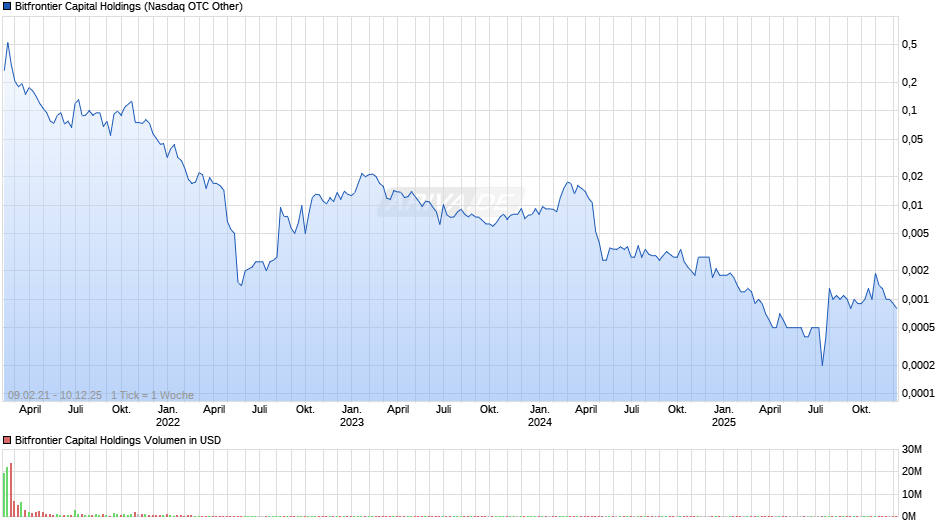Click the 20M volume axis label
Image resolution: width=940 pixels, height=526 pixels.
[912, 471]
